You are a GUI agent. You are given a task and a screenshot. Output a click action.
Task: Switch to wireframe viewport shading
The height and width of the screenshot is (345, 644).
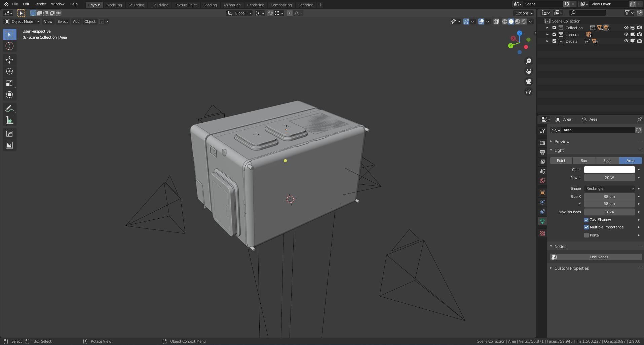(505, 21)
